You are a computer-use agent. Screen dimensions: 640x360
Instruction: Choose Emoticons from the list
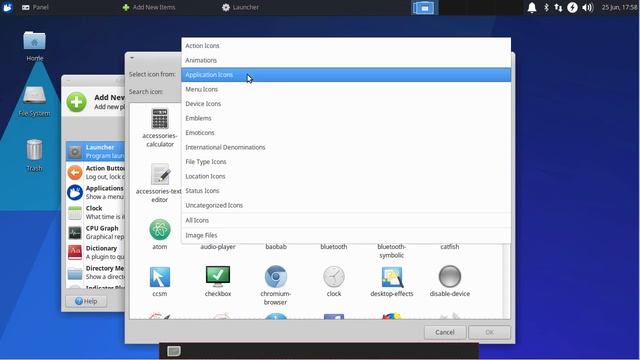pyautogui.click(x=346, y=133)
